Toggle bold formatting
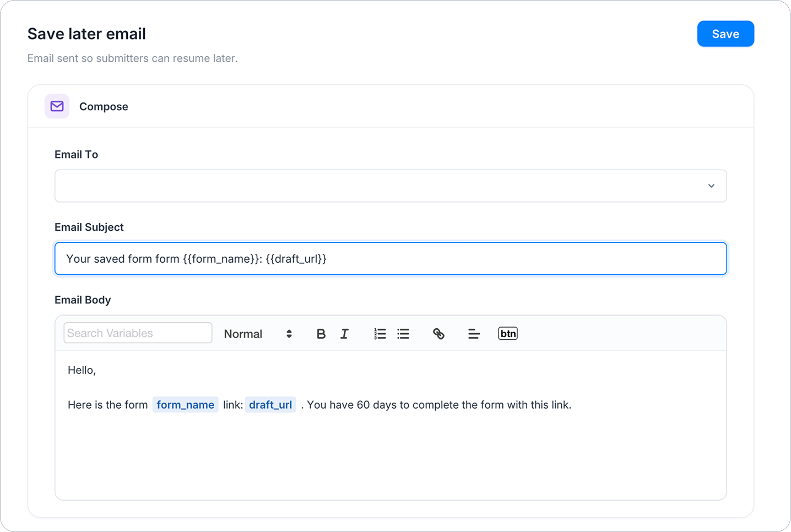 point(321,334)
